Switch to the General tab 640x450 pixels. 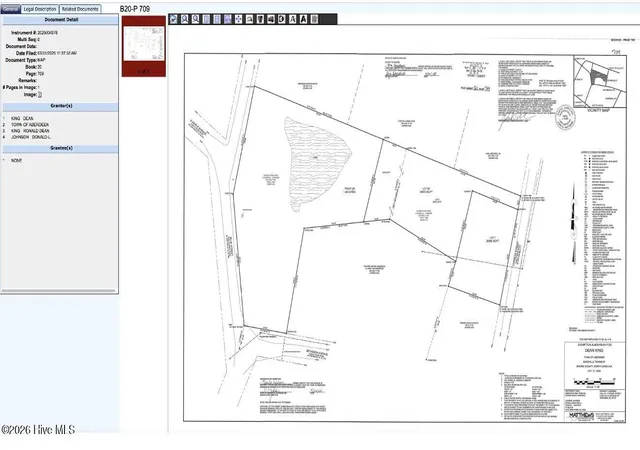tap(10, 9)
